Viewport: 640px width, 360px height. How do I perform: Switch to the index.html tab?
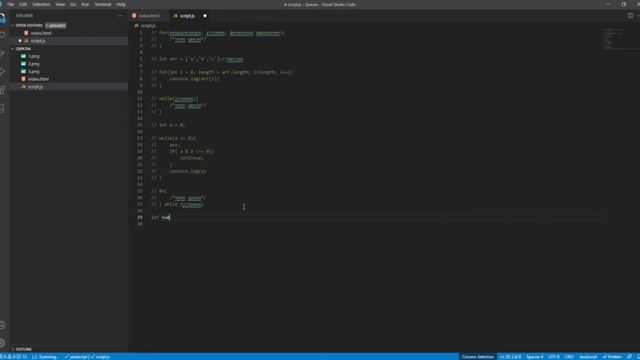coord(149,16)
